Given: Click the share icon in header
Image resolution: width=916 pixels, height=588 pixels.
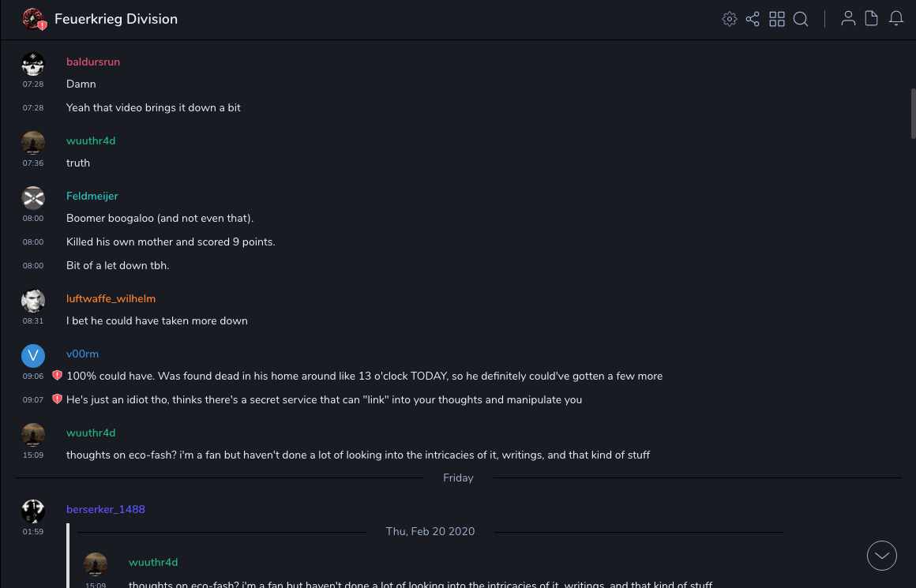Looking at the screenshot, I should [x=753, y=19].
